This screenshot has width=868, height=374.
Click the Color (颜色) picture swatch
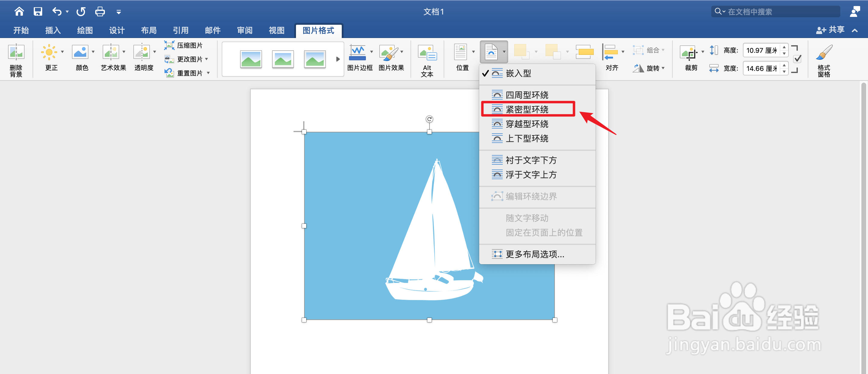[80, 52]
